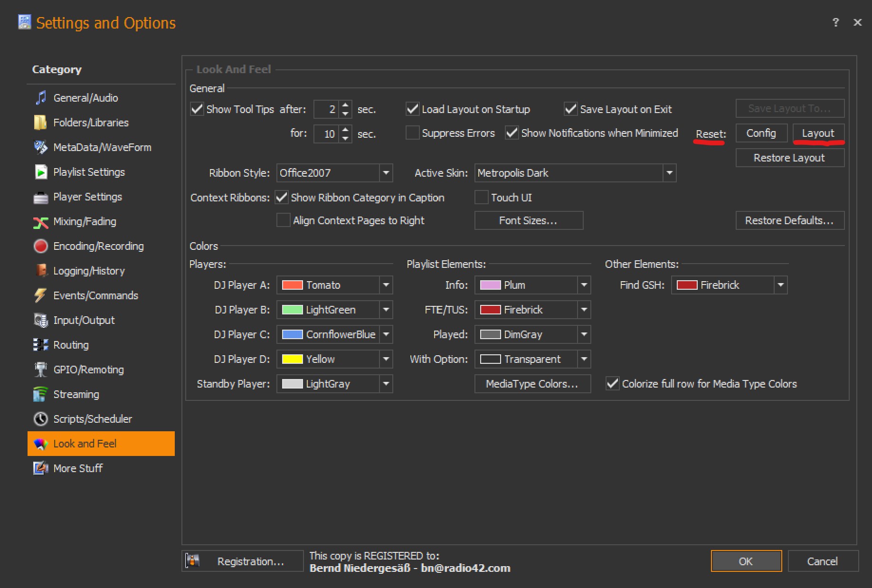The image size is (872, 588).
Task: Click the Yellow swatch for DJ Player D
Action: pos(292,359)
